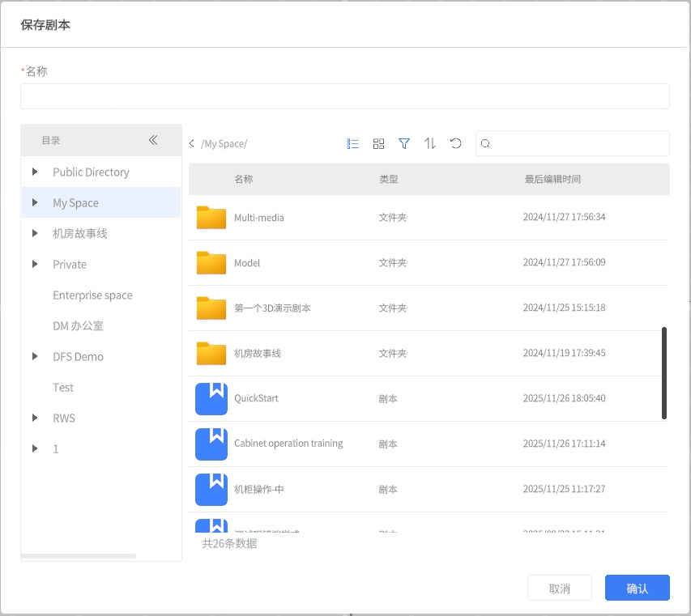Expand the Public Directory tree node

(35, 172)
